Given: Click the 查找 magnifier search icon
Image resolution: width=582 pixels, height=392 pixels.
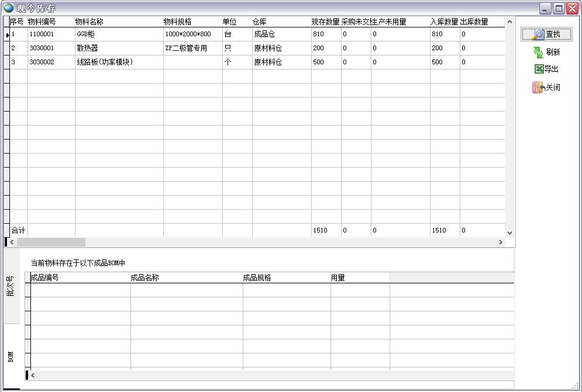Looking at the screenshot, I should tap(539, 34).
